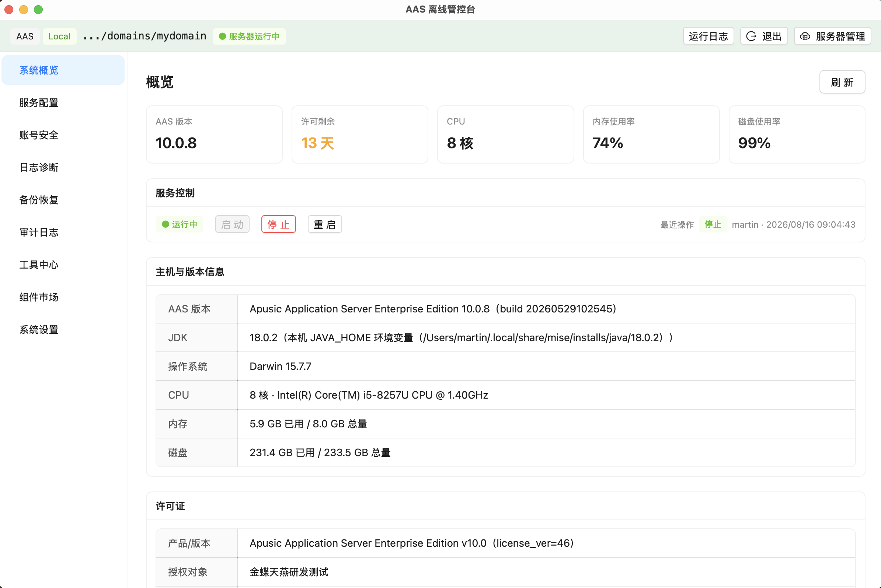The image size is (881, 588).
Task: Click the logout icon beside 退出
Action: tap(751, 36)
